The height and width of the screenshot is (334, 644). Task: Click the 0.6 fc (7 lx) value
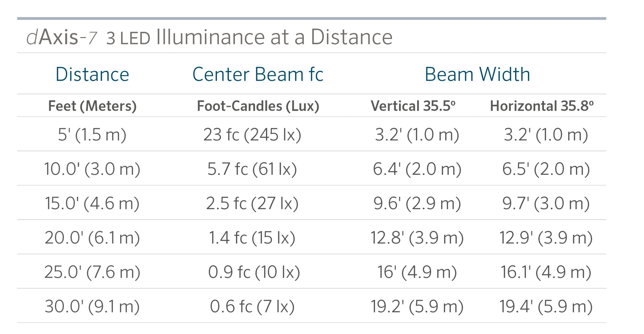[x=252, y=306]
